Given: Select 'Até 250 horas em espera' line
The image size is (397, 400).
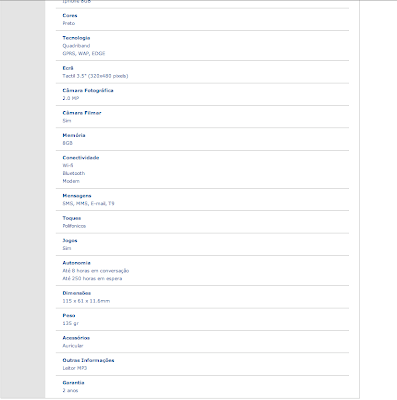Looking at the screenshot, I should 92,278.
